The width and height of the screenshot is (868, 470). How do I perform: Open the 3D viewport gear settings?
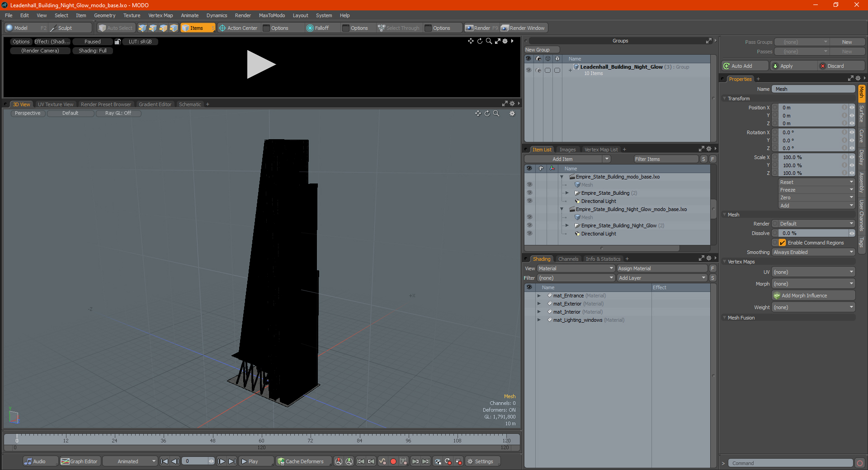pyautogui.click(x=512, y=113)
